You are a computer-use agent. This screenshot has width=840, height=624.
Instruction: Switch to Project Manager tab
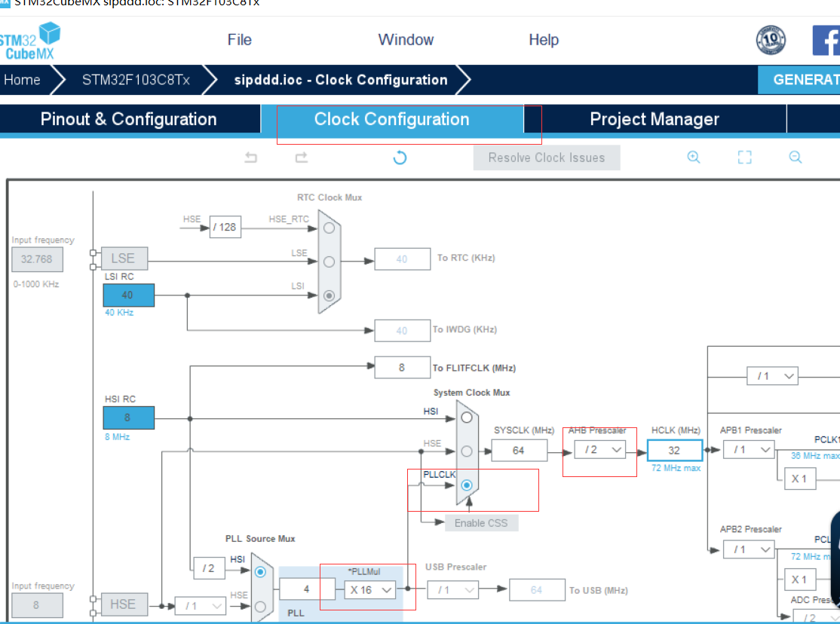(655, 119)
